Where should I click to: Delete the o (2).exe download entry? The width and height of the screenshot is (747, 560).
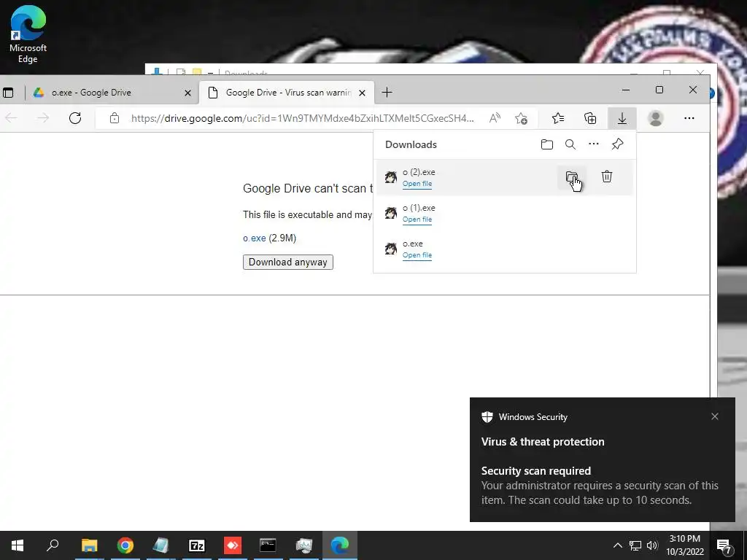pos(606,176)
